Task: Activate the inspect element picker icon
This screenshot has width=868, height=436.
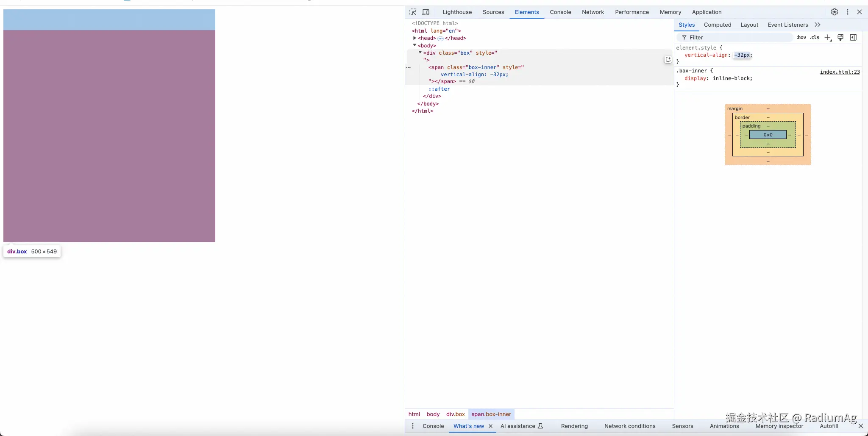Action: coord(413,12)
